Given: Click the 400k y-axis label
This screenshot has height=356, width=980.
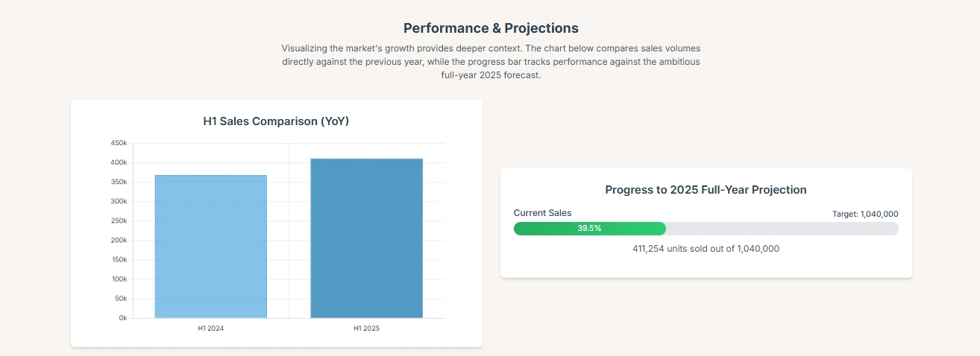Looking at the screenshot, I should pyautogui.click(x=119, y=162).
